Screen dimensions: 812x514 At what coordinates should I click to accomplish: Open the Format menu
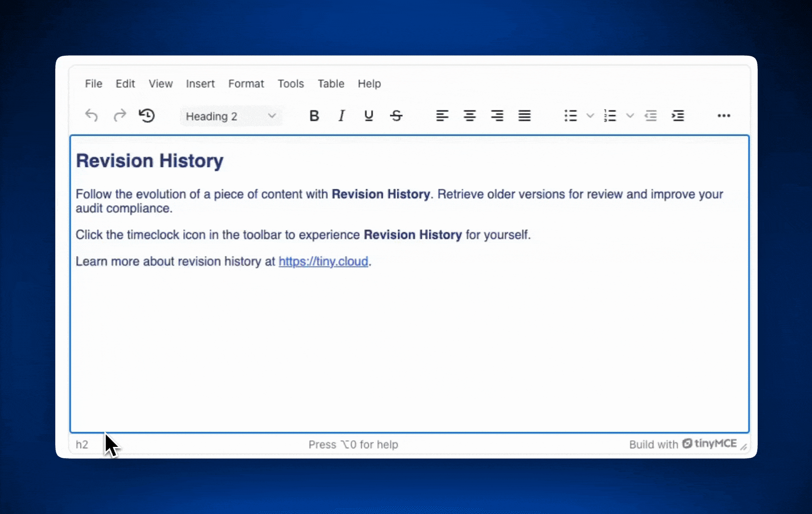(x=246, y=84)
